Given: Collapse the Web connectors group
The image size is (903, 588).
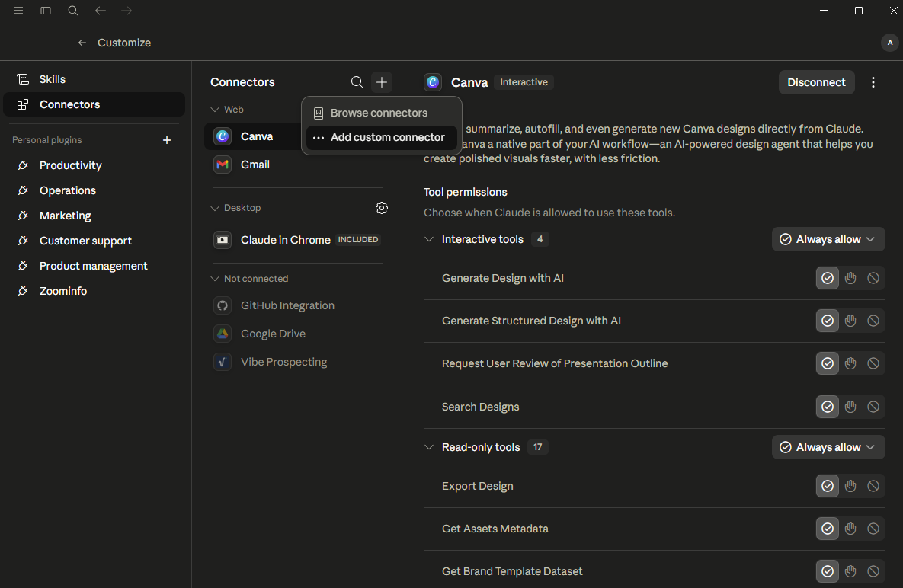Looking at the screenshot, I should pyautogui.click(x=215, y=110).
